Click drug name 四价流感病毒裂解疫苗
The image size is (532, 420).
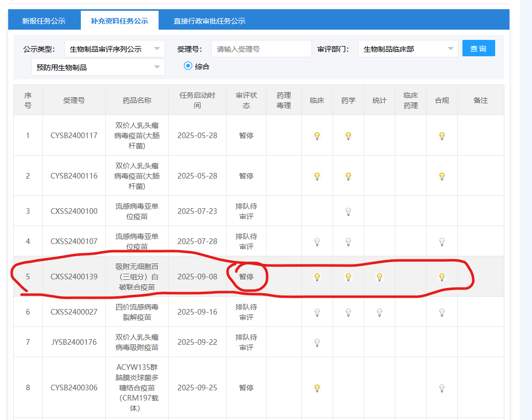(x=137, y=312)
